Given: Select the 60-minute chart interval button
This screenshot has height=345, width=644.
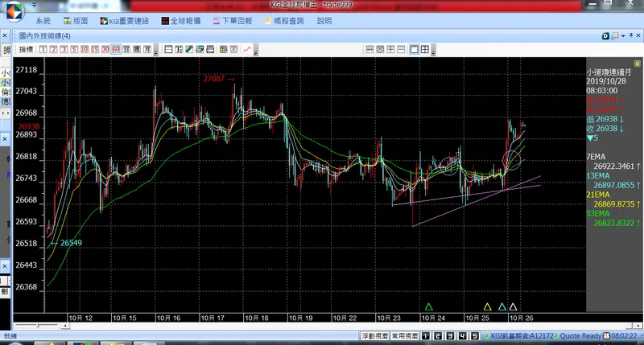Looking at the screenshot, I should click(116, 50).
